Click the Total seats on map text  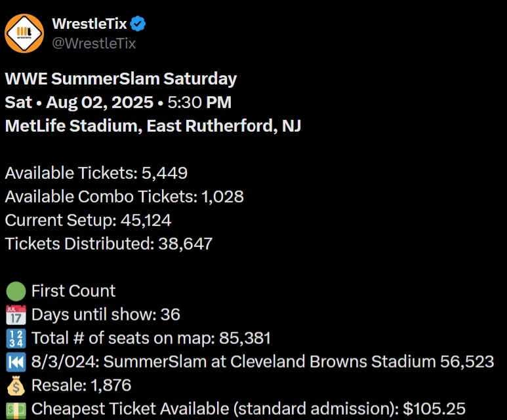point(151,338)
